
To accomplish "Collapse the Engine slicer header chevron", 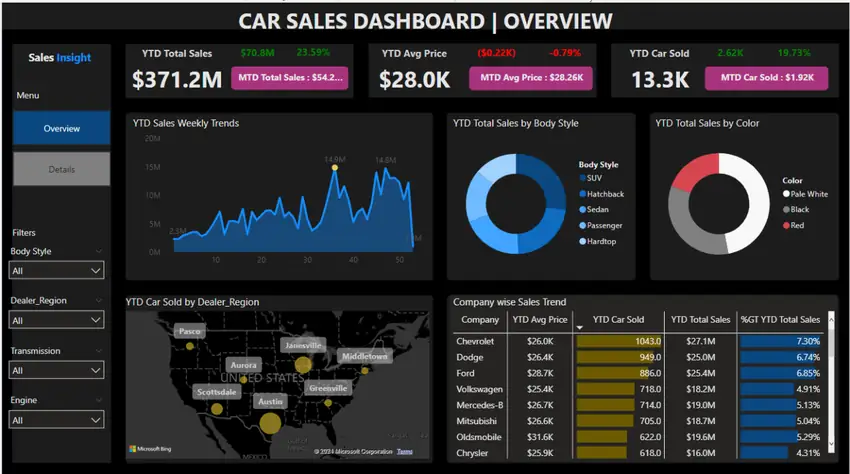I will [99, 400].
